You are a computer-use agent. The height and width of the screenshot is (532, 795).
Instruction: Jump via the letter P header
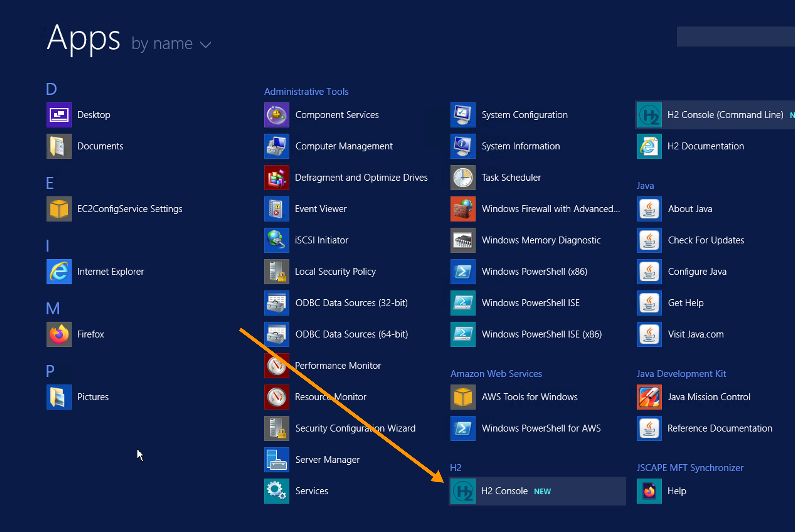click(50, 371)
